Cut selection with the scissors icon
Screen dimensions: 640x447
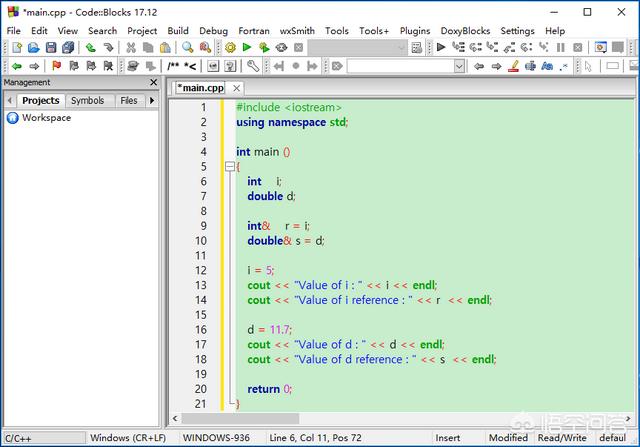[x=131, y=47]
